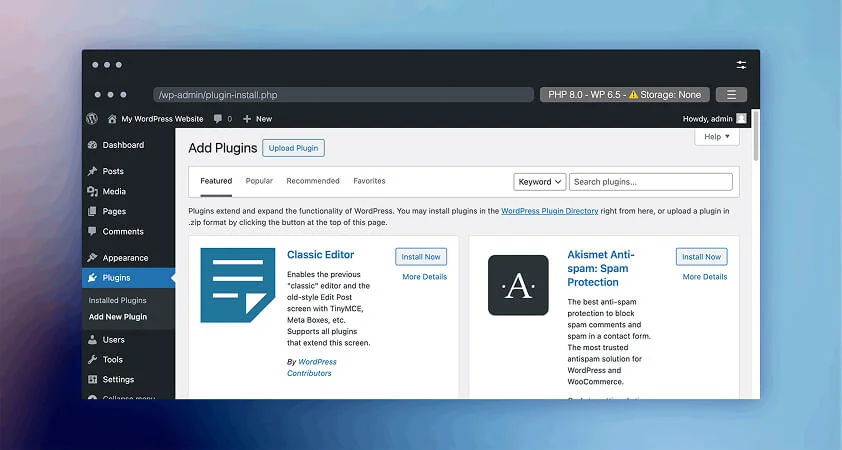Open the Howdy, admin account menu
The image size is (842, 450).
pos(707,119)
